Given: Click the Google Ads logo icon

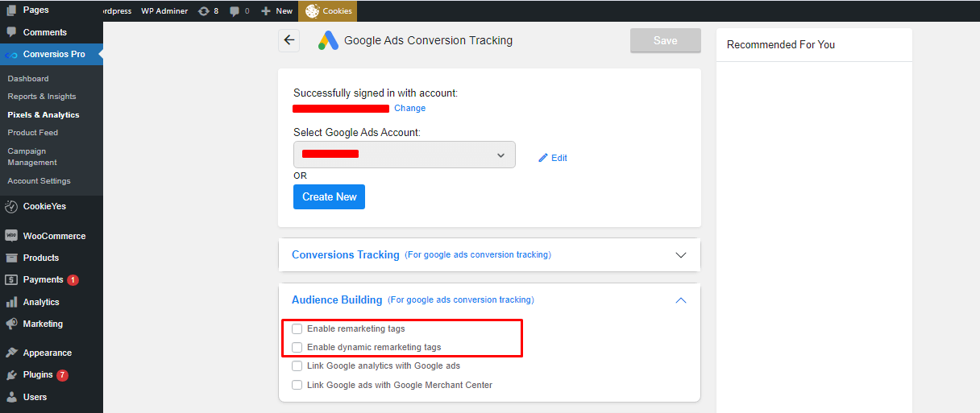Looking at the screenshot, I should pos(328,40).
